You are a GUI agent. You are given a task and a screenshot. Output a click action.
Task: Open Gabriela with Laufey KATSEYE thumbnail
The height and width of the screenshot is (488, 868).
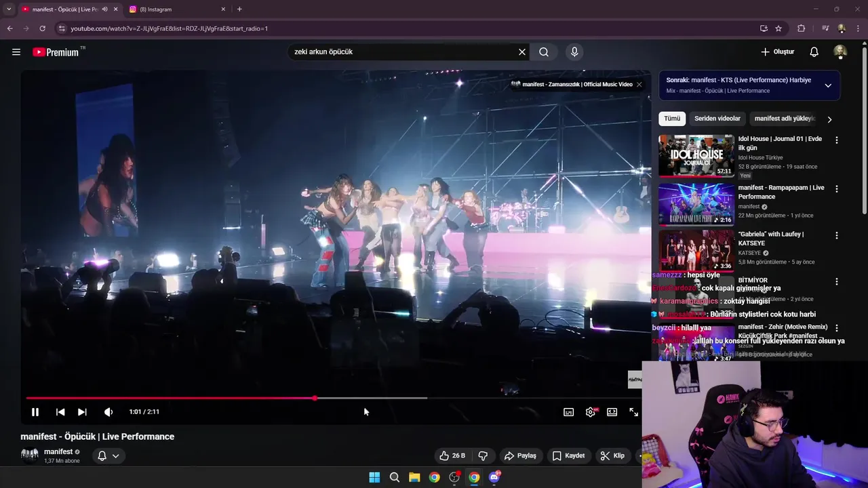(x=696, y=250)
